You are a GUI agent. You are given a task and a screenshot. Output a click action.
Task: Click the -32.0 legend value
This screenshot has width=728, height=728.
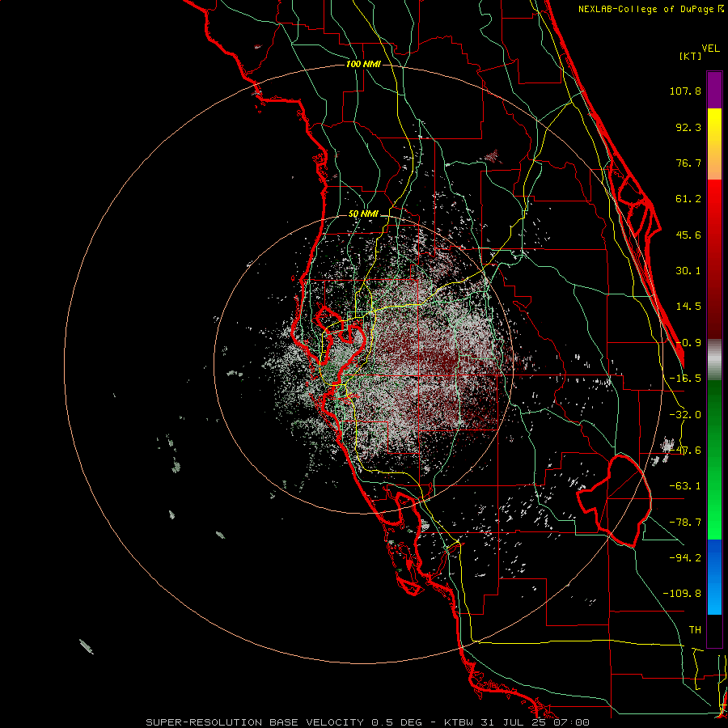[x=685, y=415]
